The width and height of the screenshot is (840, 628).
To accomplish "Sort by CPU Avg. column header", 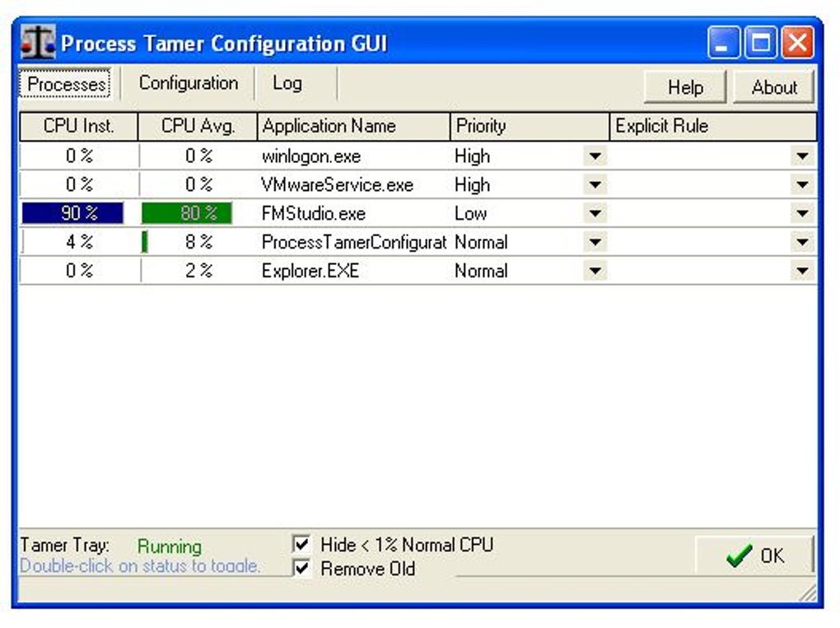I will (198, 127).
